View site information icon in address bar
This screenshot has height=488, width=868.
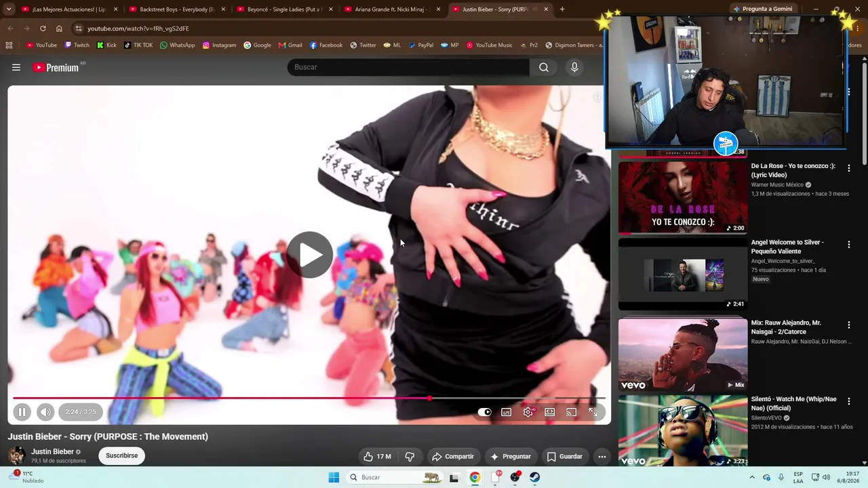tap(79, 28)
